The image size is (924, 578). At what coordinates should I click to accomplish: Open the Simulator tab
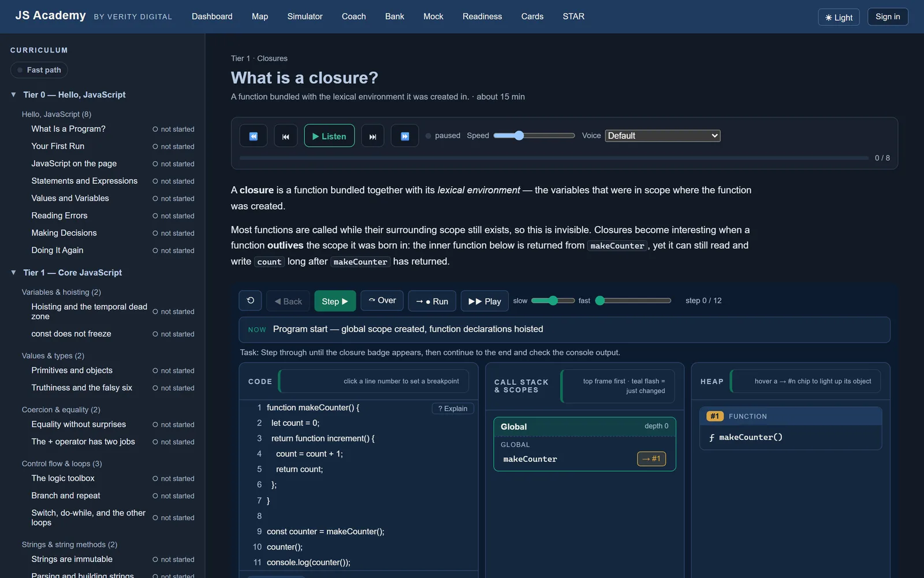tap(305, 17)
